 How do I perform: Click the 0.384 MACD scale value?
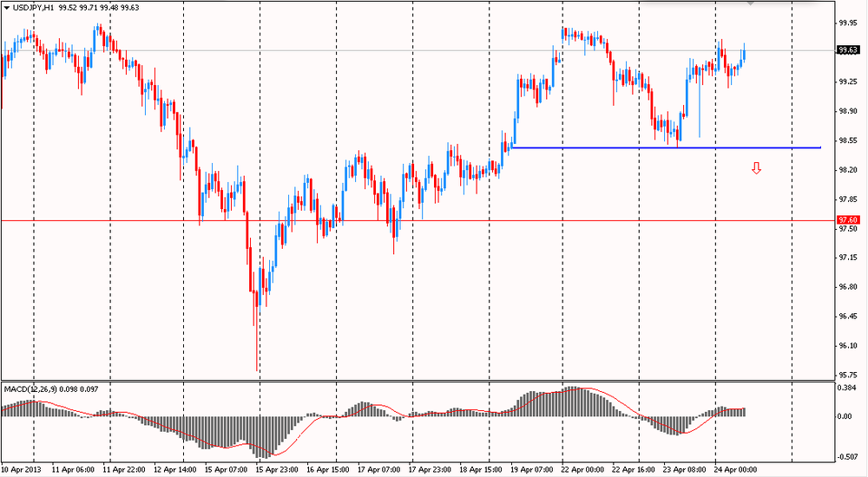(847, 388)
